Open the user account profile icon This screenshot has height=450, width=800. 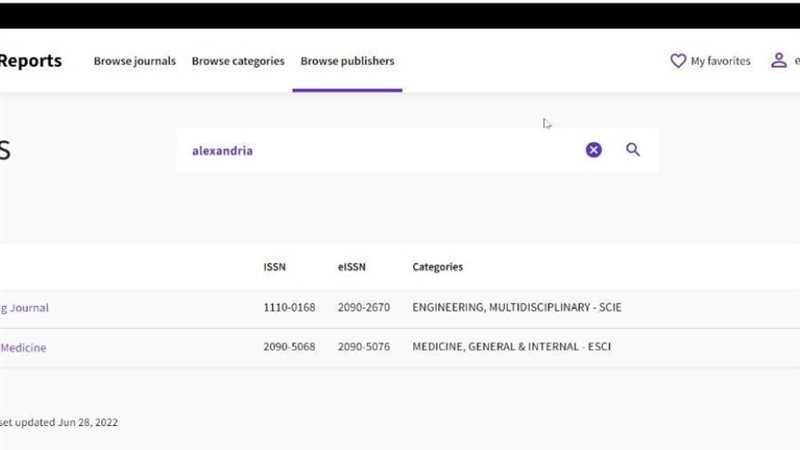coord(778,61)
